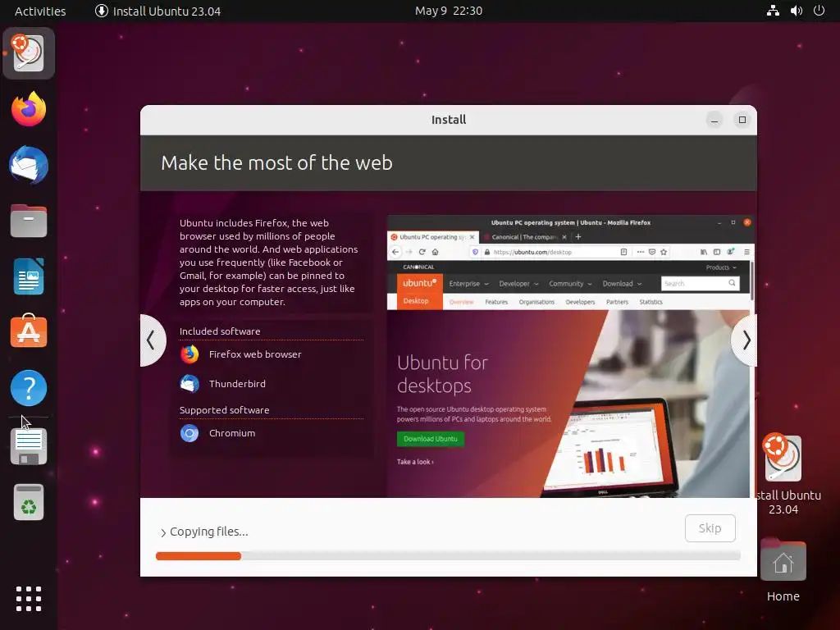Open the Ubuntu installer icon in dock
This screenshot has width=840, height=630.
[x=29, y=53]
